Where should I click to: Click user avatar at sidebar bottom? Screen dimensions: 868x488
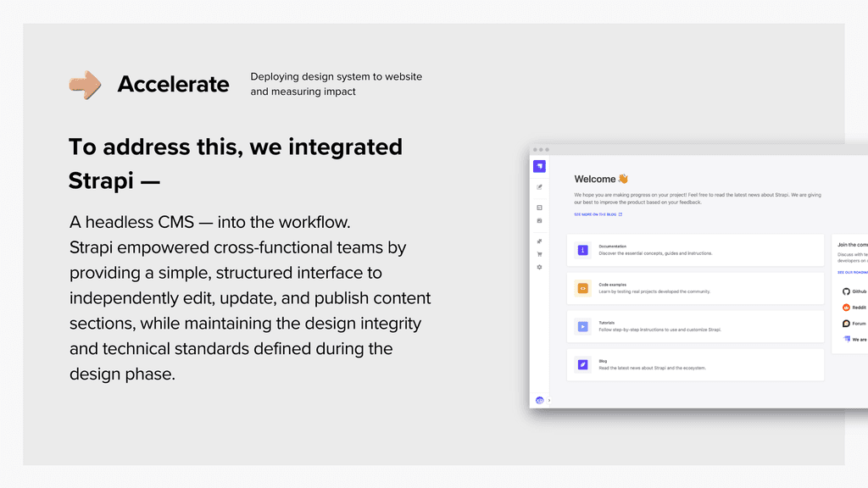click(539, 400)
